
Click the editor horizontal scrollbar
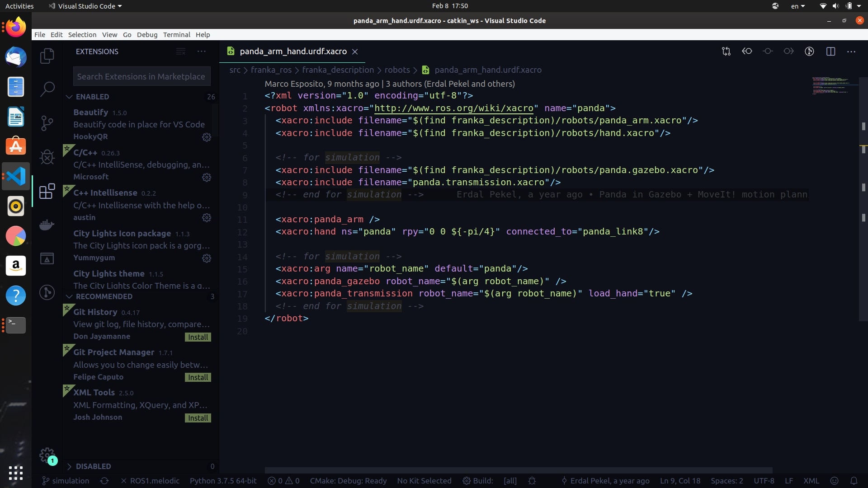click(x=518, y=470)
